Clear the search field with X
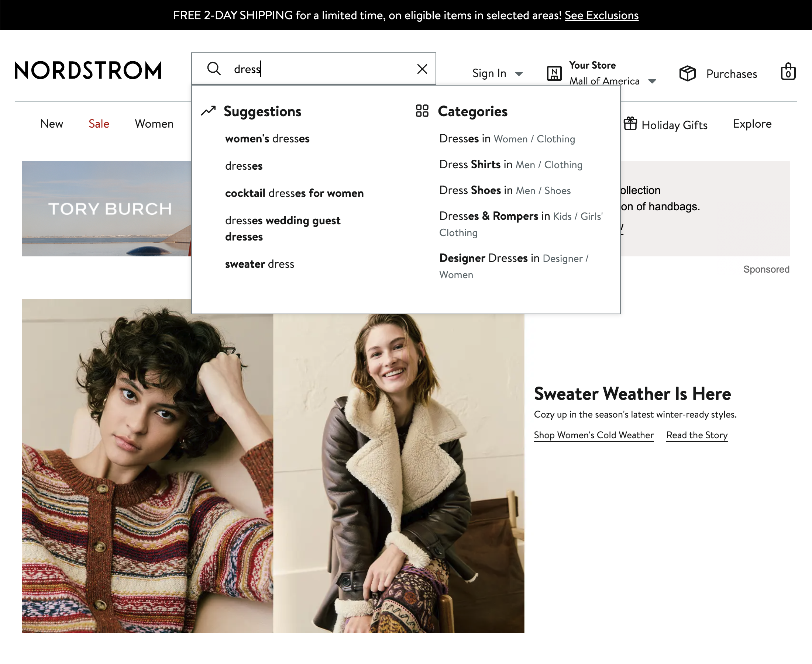 click(422, 69)
